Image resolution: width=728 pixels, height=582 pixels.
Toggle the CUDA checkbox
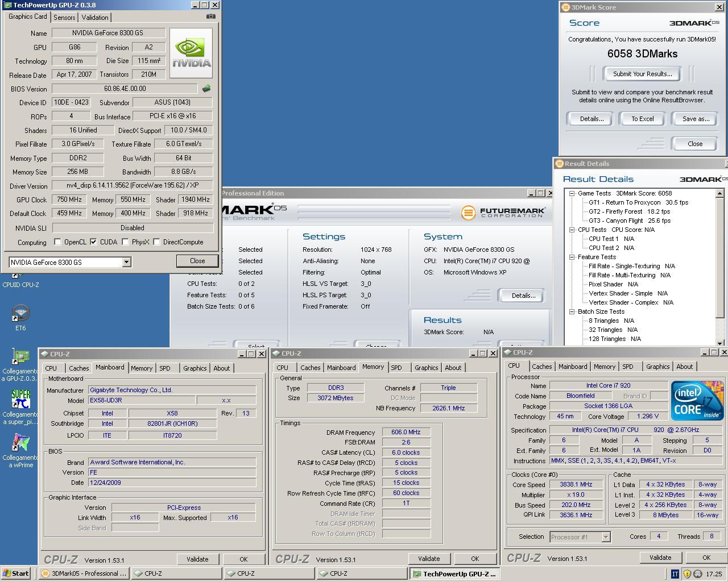93,242
